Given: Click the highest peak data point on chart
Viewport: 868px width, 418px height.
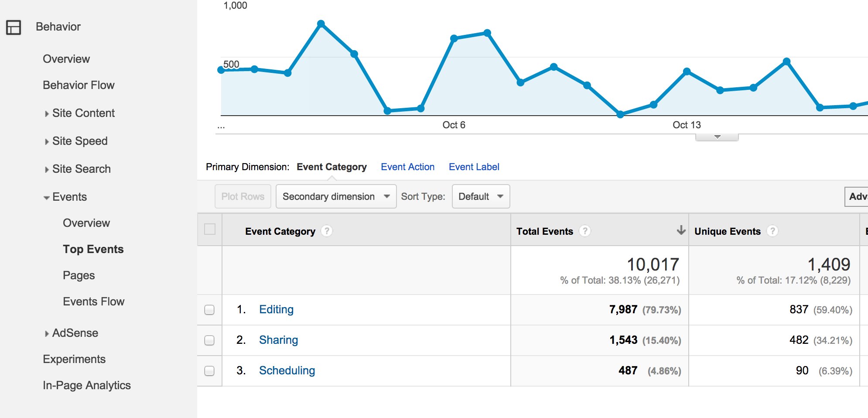Looking at the screenshot, I should tap(321, 24).
